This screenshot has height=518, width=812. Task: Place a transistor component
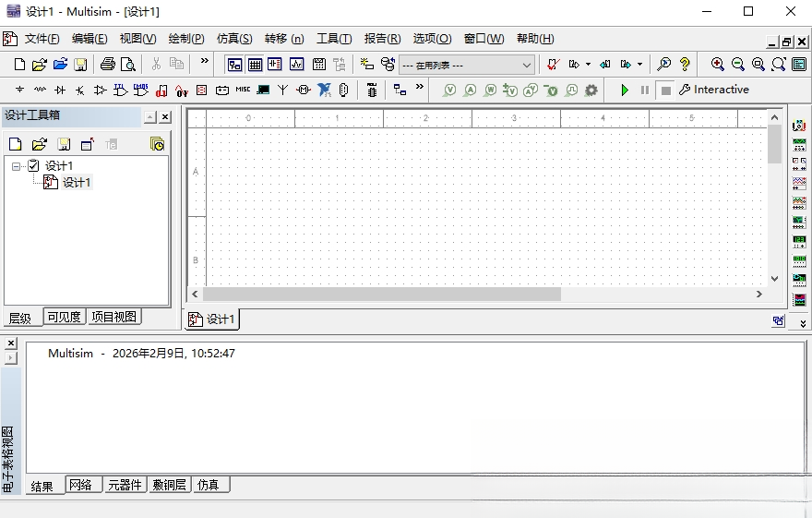click(79, 90)
